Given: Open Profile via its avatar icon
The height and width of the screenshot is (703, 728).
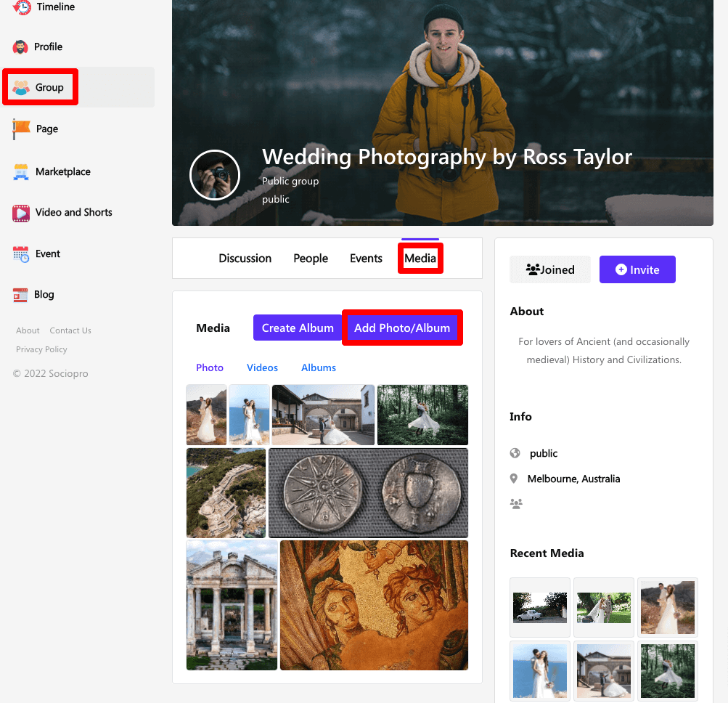Looking at the screenshot, I should click(20, 47).
